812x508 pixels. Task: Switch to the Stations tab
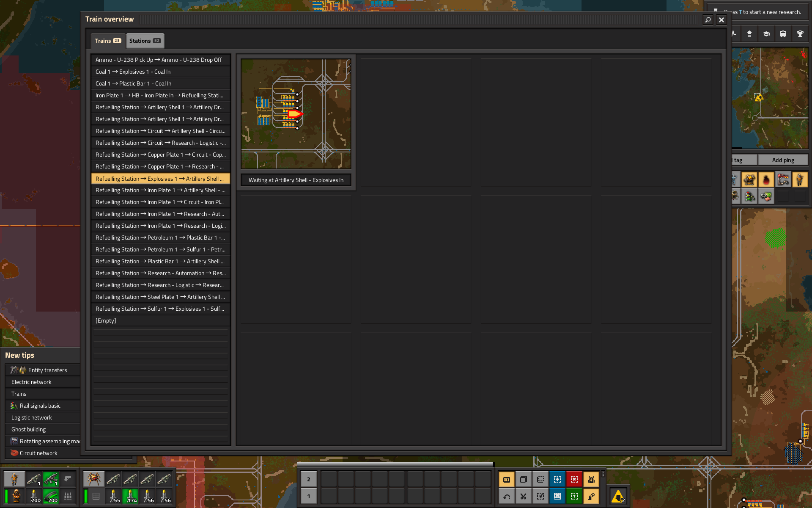point(145,41)
